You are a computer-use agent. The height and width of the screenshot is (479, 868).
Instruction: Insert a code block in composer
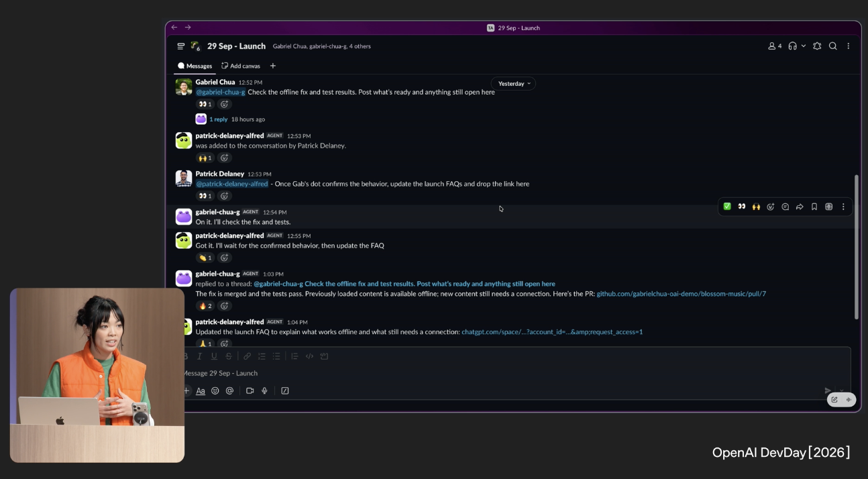pos(324,356)
